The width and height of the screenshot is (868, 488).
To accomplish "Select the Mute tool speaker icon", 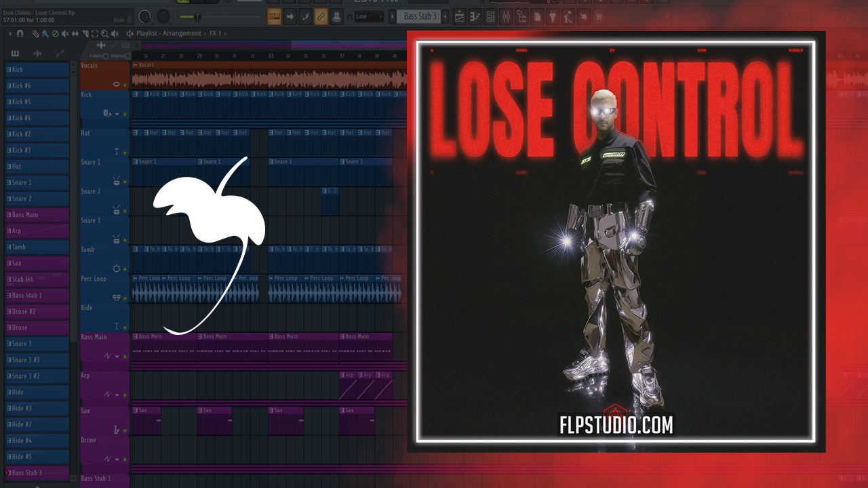I will (x=66, y=33).
